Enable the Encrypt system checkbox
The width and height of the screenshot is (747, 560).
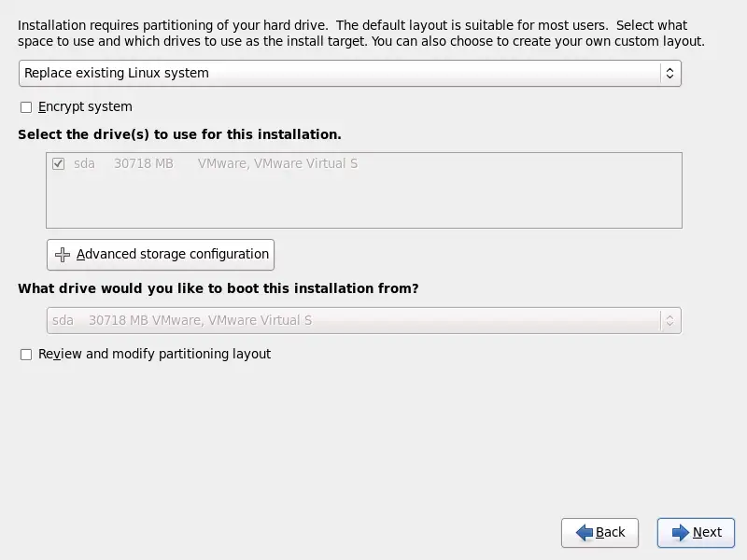point(26,107)
